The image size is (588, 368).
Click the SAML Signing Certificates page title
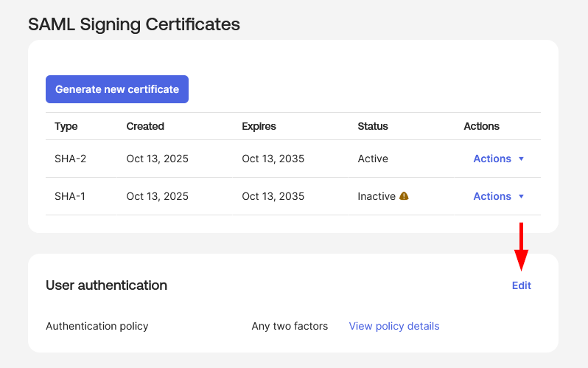(134, 24)
